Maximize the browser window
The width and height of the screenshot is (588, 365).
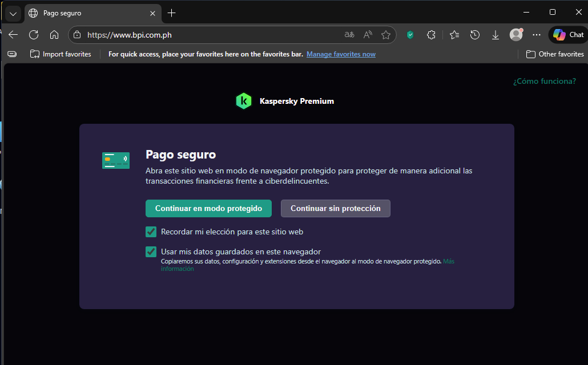553,13
